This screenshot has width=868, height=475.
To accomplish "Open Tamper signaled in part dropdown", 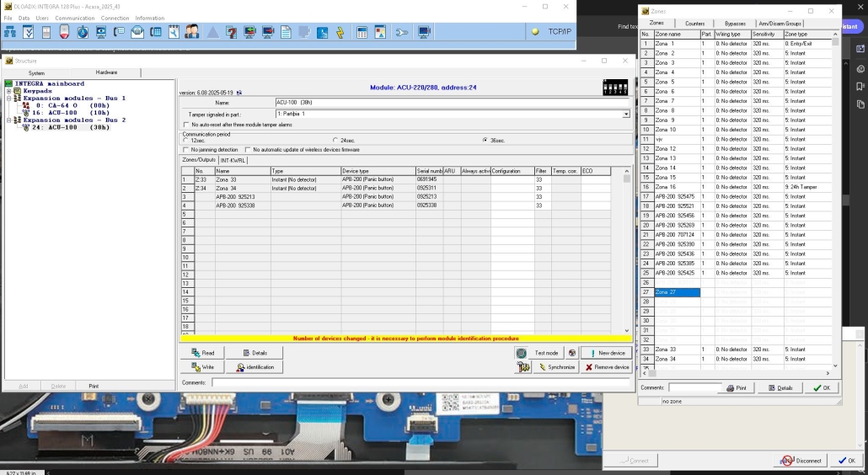I will [626, 113].
